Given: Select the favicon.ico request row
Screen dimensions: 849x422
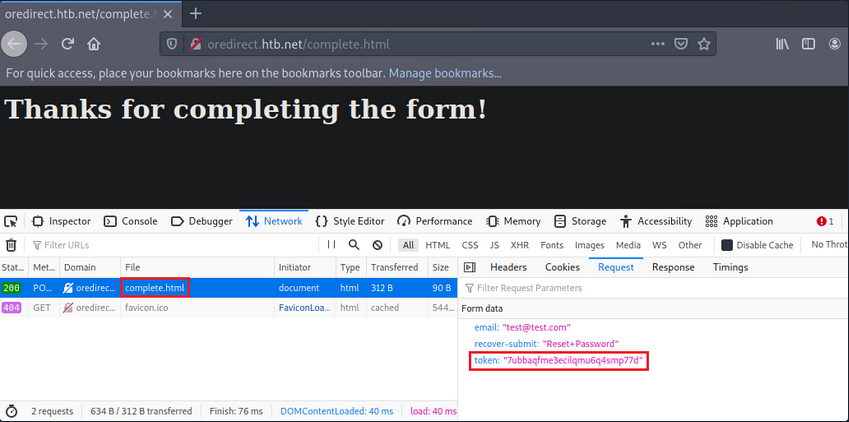Looking at the screenshot, I should click(x=228, y=308).
